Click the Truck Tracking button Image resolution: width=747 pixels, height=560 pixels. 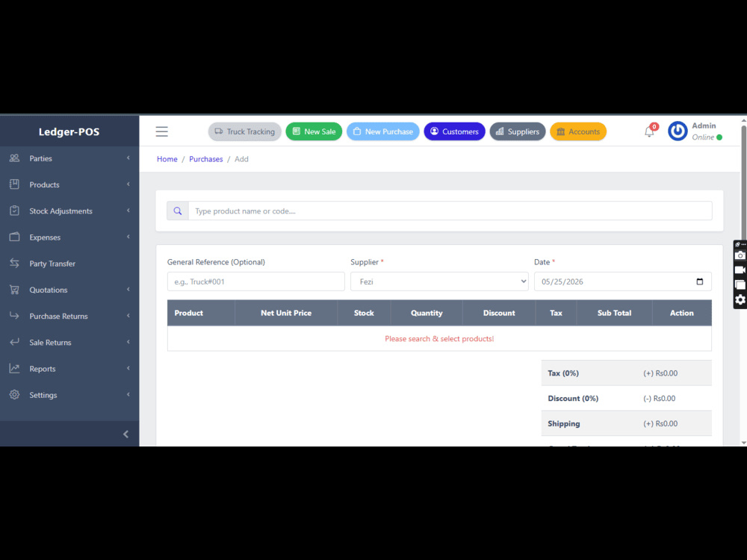[x=244, y=131]
